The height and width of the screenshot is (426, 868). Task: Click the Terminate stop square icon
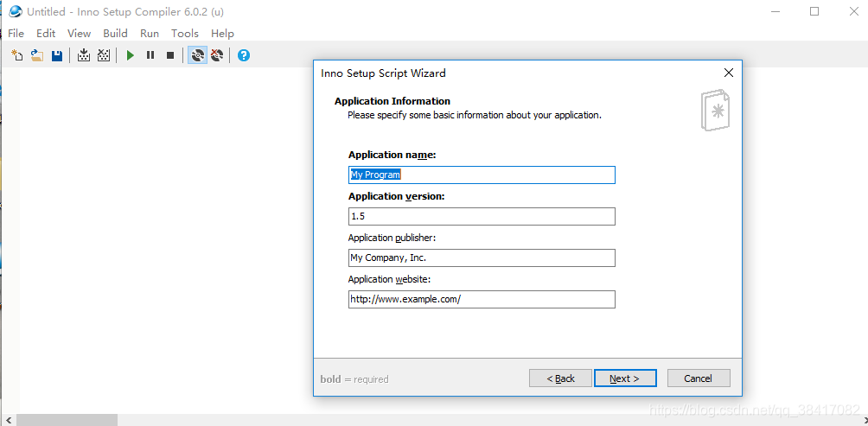170,55
